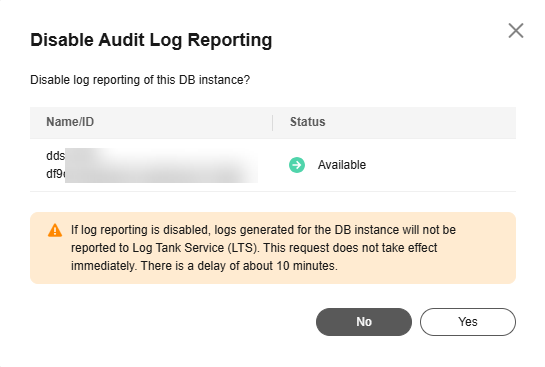This screenshot has height=367, width=545.
Task: Click the Disable Audit Log Reporting title
Action: (151, 40)
